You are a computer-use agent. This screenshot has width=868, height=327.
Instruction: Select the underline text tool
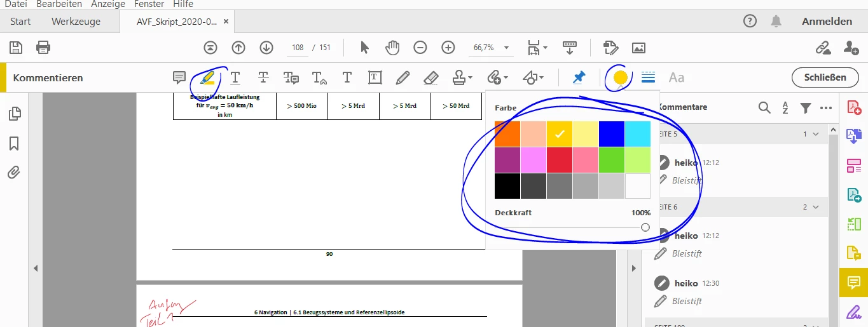[235, 77]
